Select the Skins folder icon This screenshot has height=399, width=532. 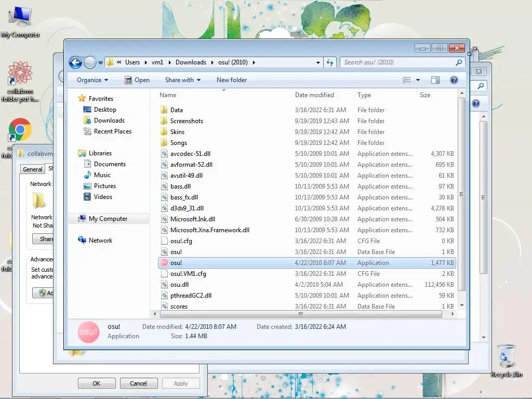point(164,131)
